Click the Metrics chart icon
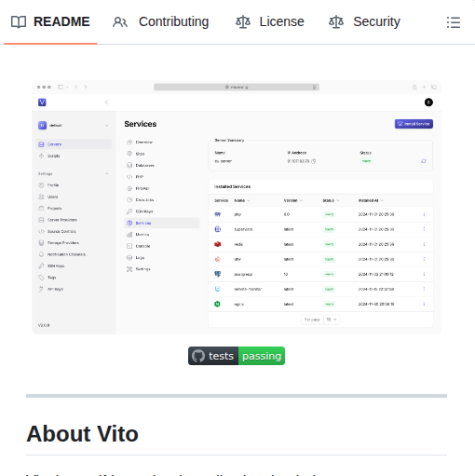This screenshot has height=476, width=475. (x=129, y=235)
